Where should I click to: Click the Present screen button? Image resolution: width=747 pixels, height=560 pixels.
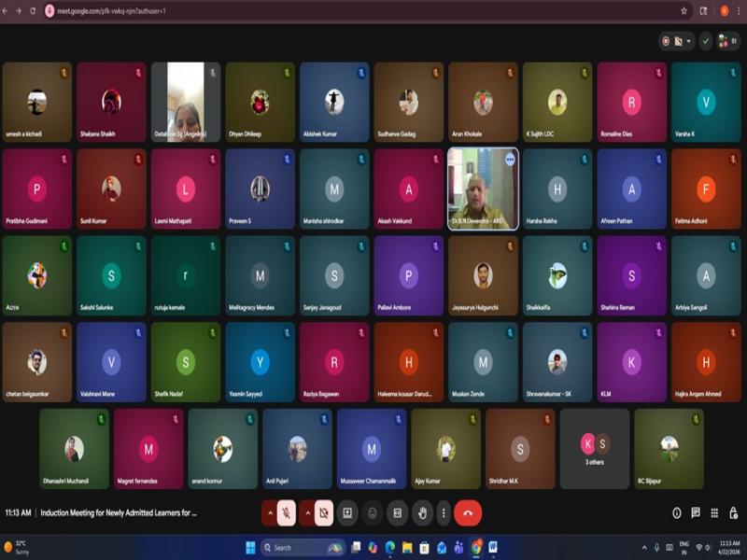347,512
